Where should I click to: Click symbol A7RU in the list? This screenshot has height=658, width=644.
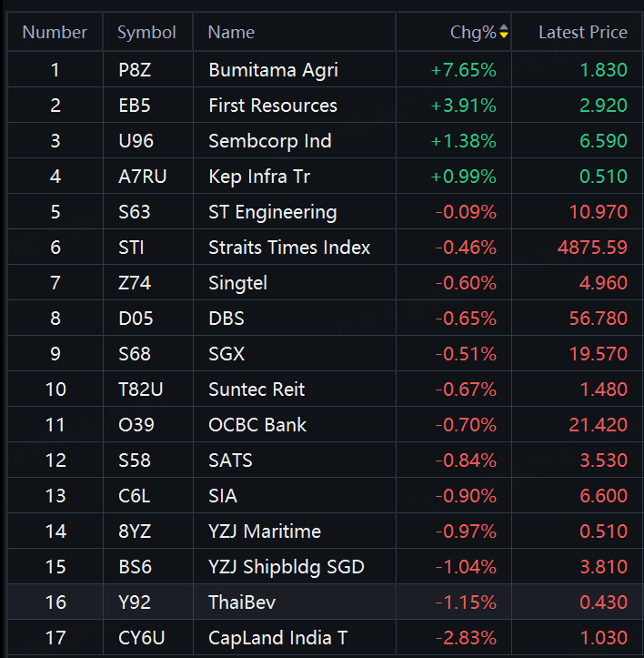143,177
